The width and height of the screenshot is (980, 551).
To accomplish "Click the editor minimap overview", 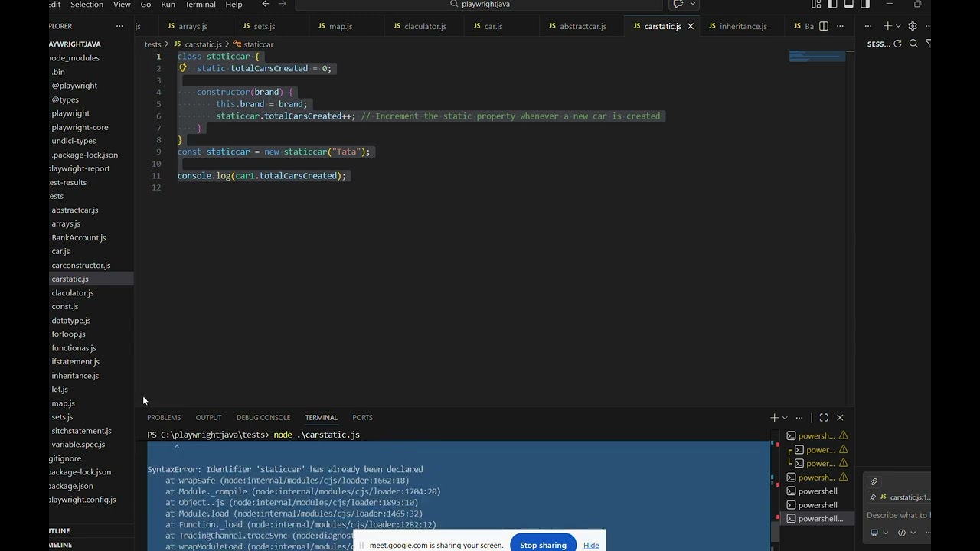I will (x=817, y=55).
